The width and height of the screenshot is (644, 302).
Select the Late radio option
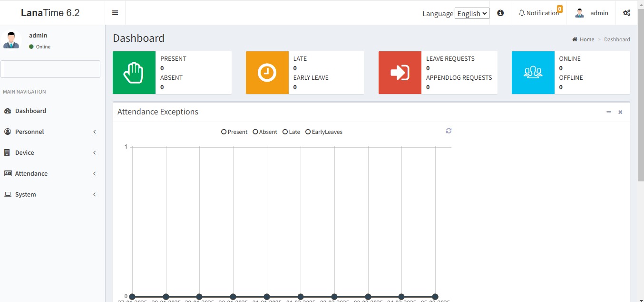(285, 132)
